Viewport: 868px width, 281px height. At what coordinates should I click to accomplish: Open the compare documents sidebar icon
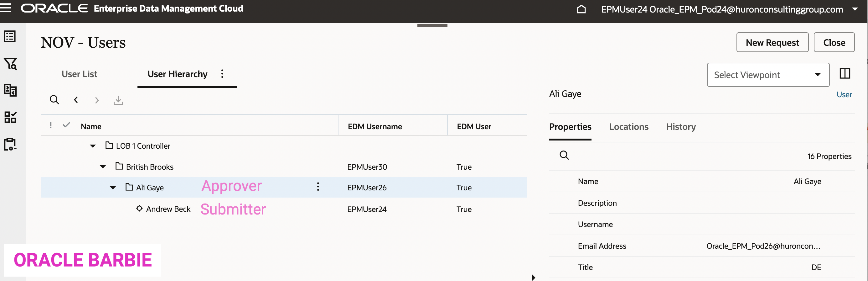coord(10,90)
